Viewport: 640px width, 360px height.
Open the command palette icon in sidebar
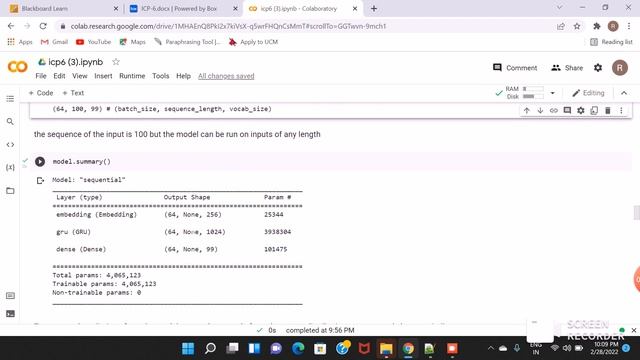pos(10,296)
